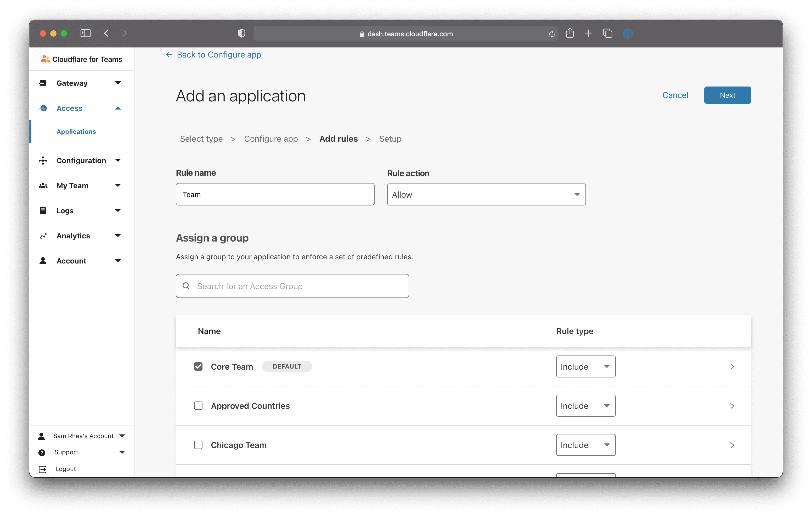The image size is (812, 516).
Task: Click the Support question mark icon
Action: click(42, 452)
